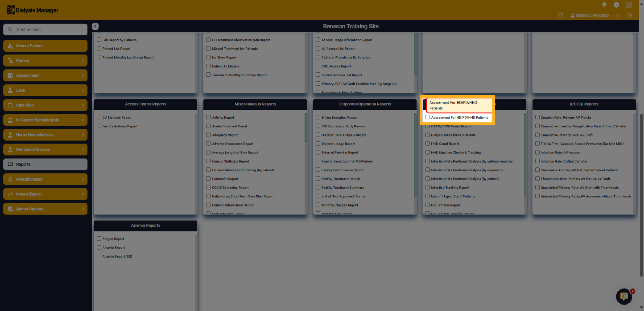Click the Labs flask icon
644x311 pixels.
click(x=10, y=90)
